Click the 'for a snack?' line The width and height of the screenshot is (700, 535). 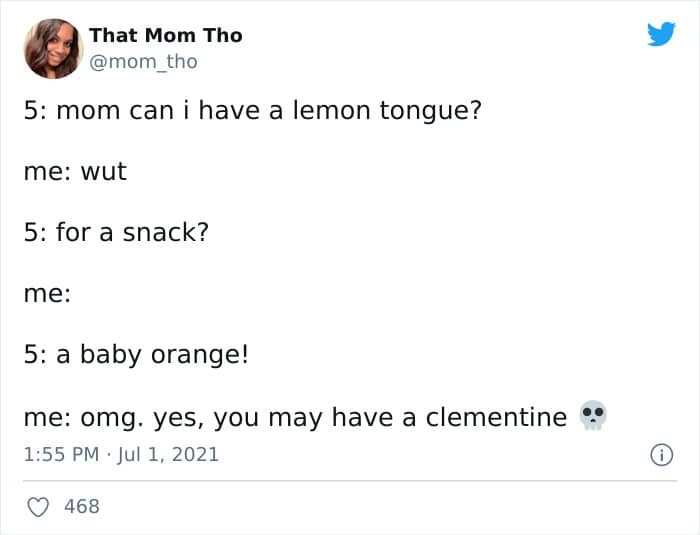[x=116, y=233]
